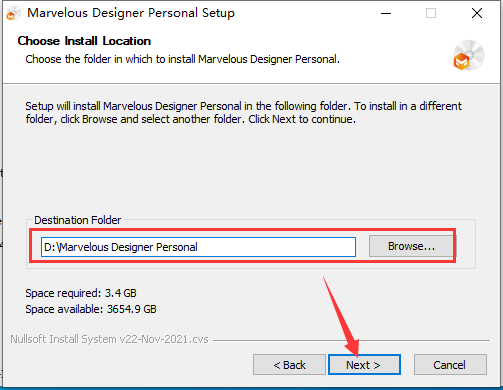
Task: Click the red arrow annotation above Next
Action: (341, 316)
